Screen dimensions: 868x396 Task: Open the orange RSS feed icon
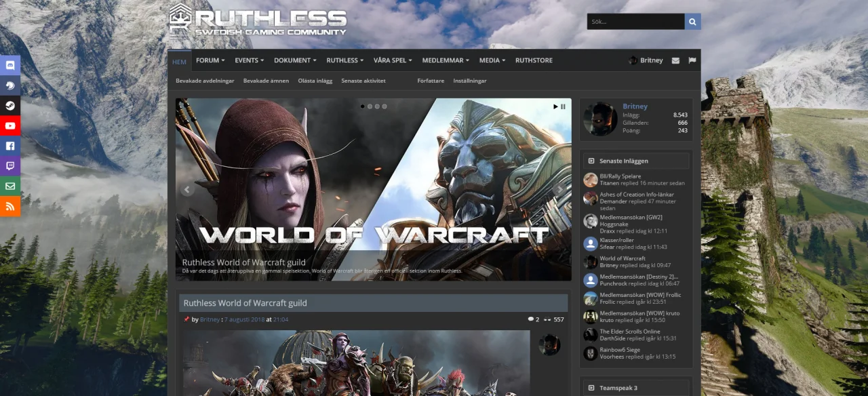pos(10,207)
